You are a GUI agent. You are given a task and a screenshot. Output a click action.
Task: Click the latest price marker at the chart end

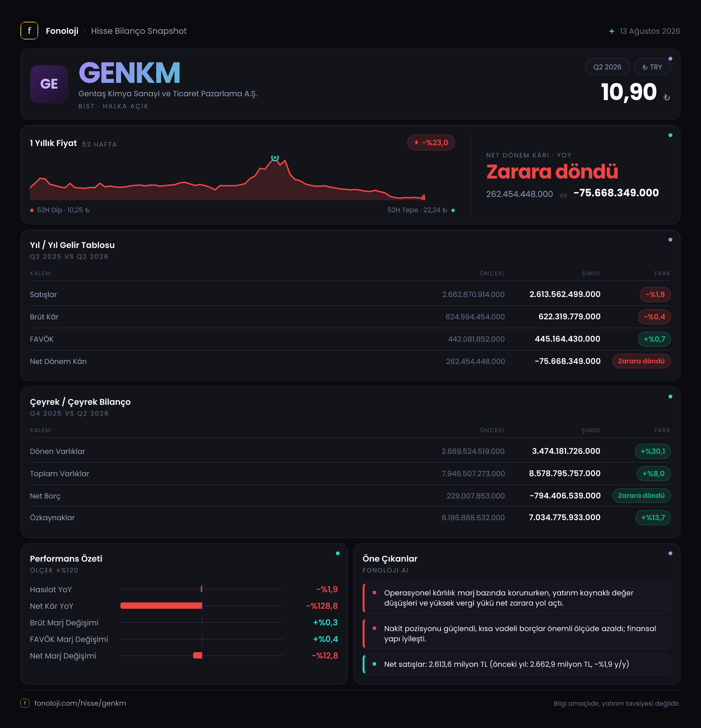[424, 198]
